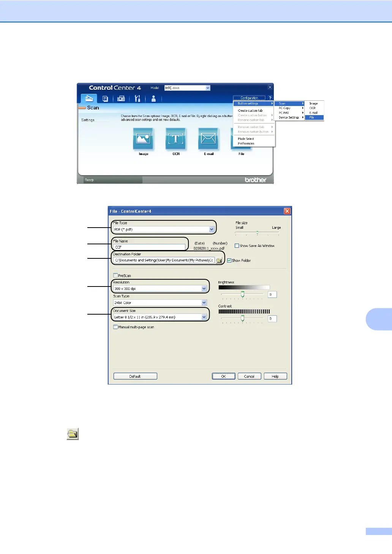Open the PC-Copy tab icon
The height and width of the screenshot is (554, 392).
point(105,99)
